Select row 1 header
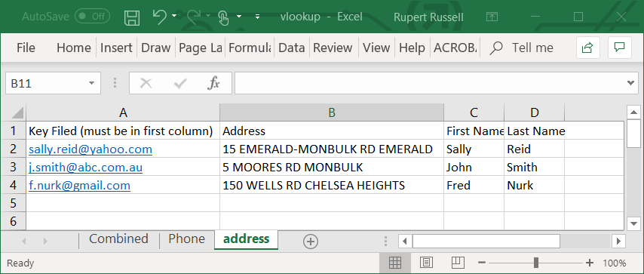 tap(13, 131)
